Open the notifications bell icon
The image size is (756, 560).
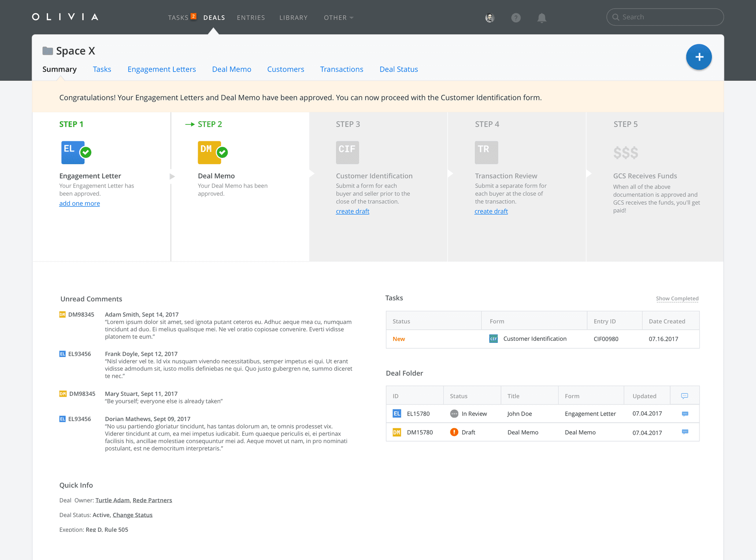click(x=542, y=18)
